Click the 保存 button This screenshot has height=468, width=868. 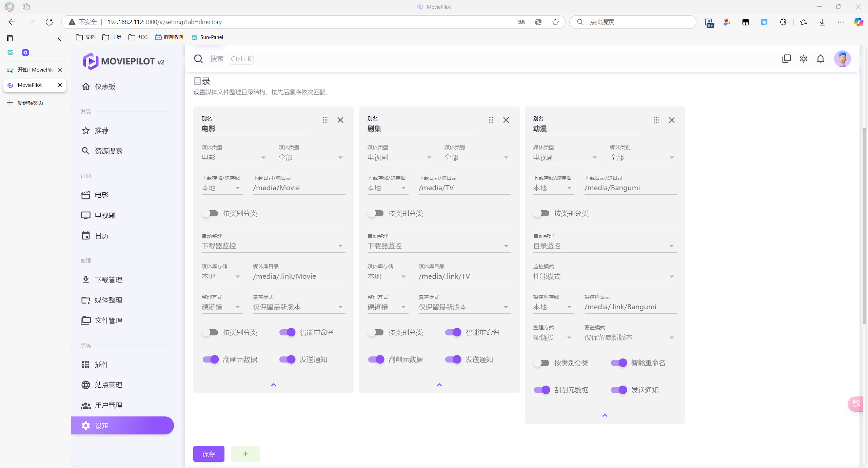pyautogui.click(x=209, y=454)
